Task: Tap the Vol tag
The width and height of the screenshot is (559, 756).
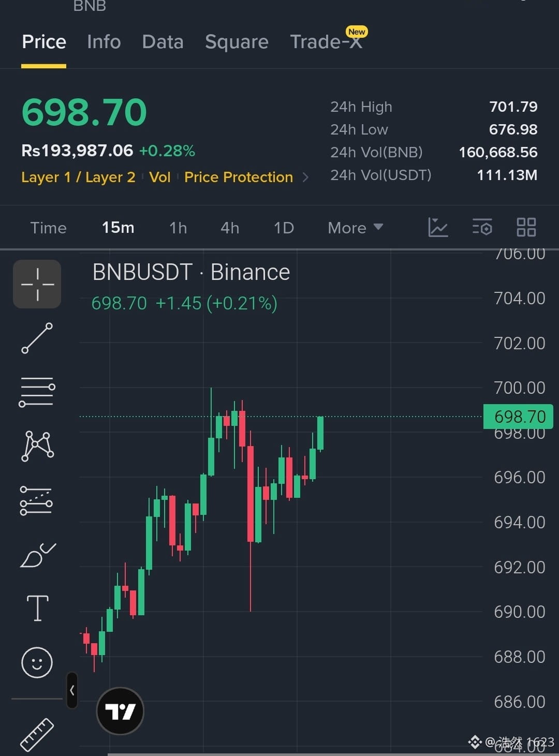Action: click(x=160, y=177)
